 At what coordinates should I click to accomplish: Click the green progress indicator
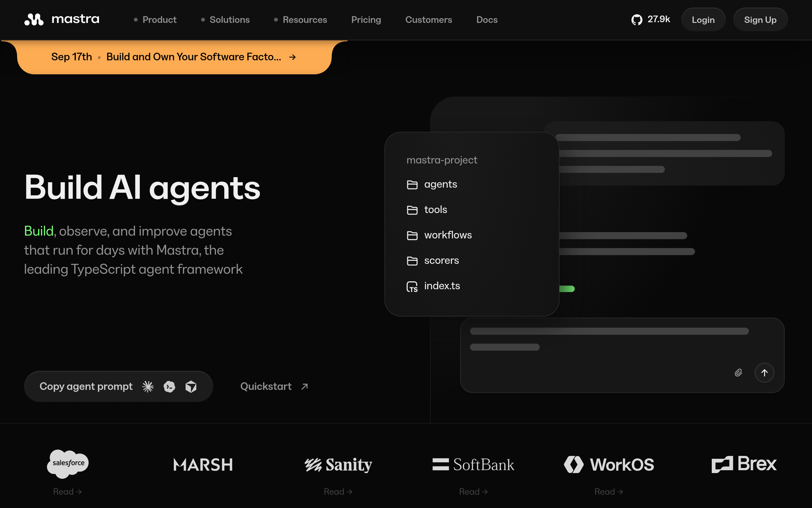pos(567,289)
